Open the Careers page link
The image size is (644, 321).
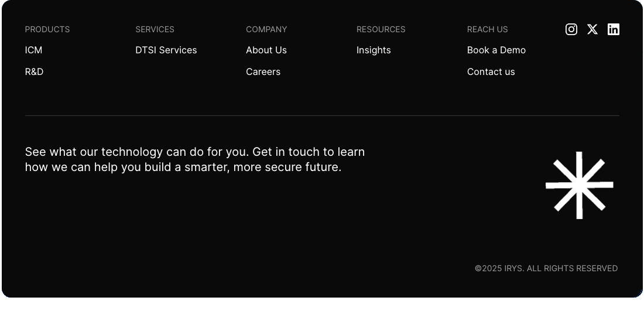pos(263,72)
